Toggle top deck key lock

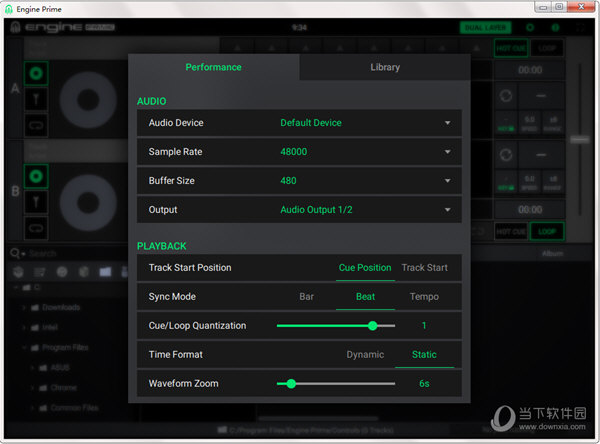tap(506, 123)
